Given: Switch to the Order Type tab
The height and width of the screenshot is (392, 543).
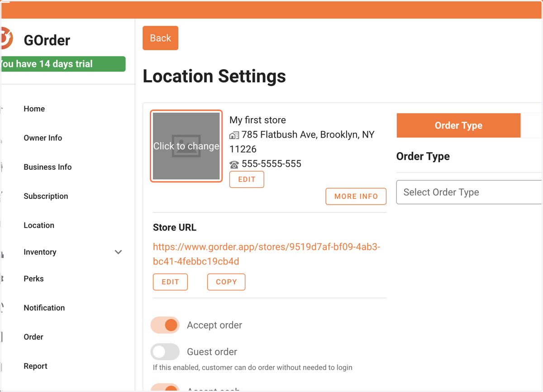Looking at the screenshot, I should (458, 125).
